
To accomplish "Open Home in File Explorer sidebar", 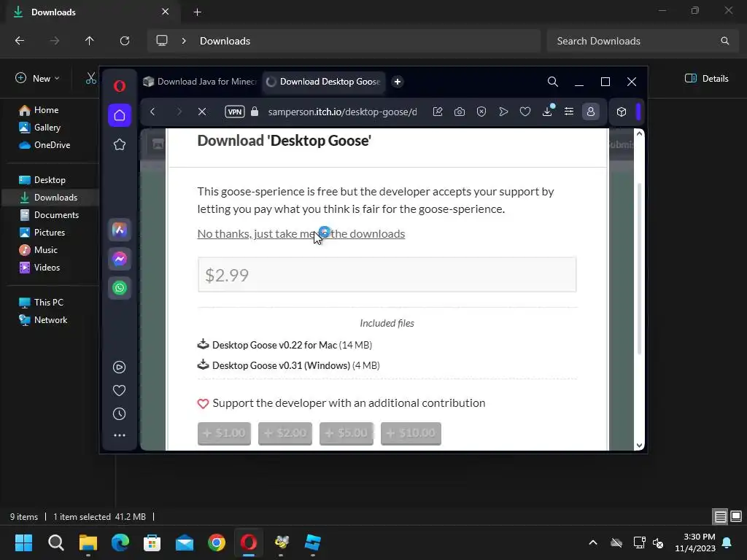I will click(46, 110).
